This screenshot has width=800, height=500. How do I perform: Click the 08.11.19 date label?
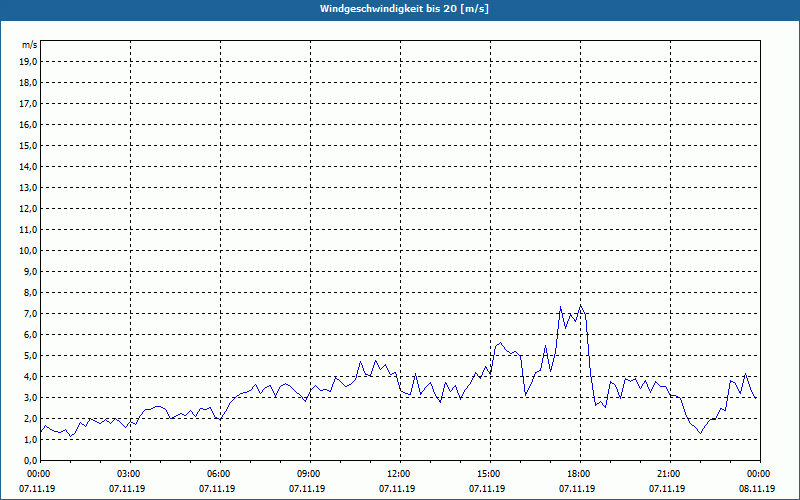(x=757, y=488)
